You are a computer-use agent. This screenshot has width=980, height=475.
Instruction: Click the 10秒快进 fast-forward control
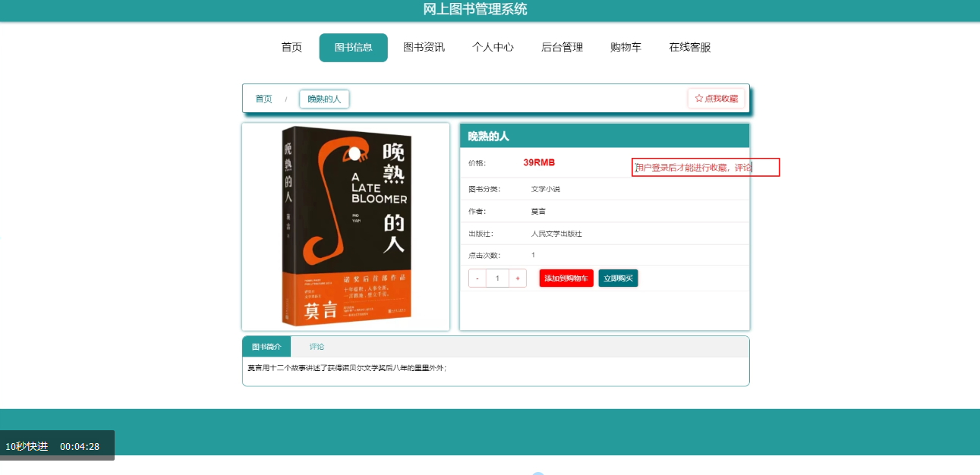(x=27, y=446)
